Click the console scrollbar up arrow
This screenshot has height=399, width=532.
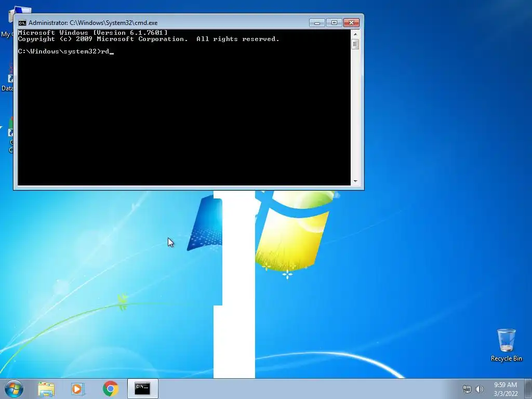(x=355, y=34)
